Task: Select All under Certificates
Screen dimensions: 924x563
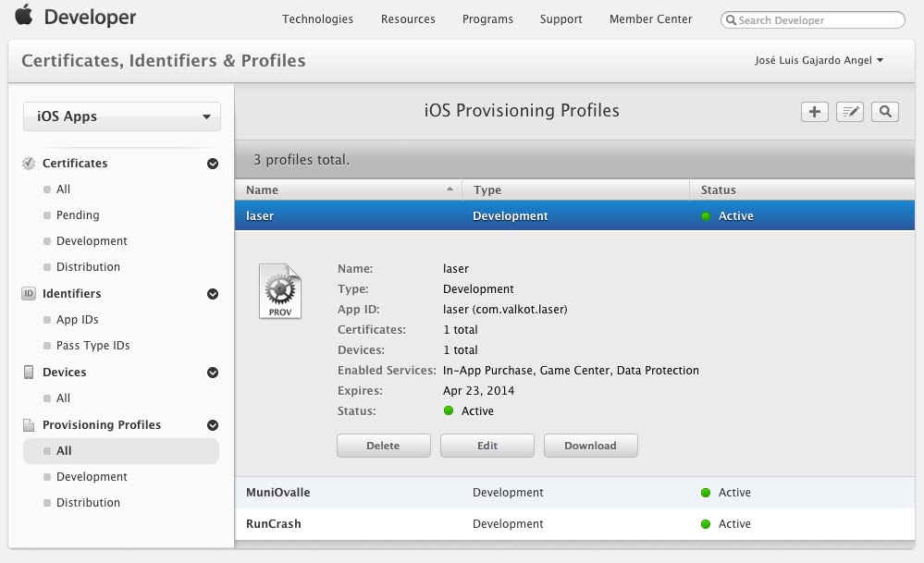Action: coord(63,189)
